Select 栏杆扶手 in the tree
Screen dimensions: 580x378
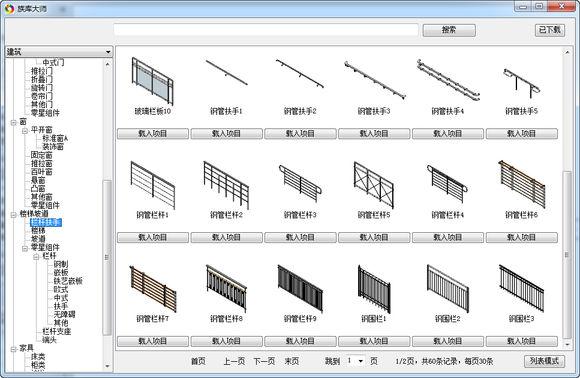[x=46, y=222]
